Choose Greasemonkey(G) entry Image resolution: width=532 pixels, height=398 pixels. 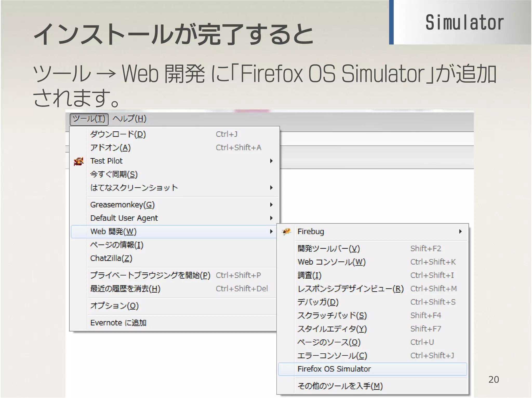coord(122,205)
